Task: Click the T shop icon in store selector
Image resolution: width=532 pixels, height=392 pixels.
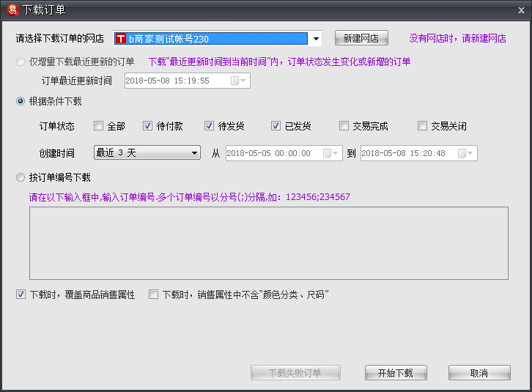Action: pos(120,38)
